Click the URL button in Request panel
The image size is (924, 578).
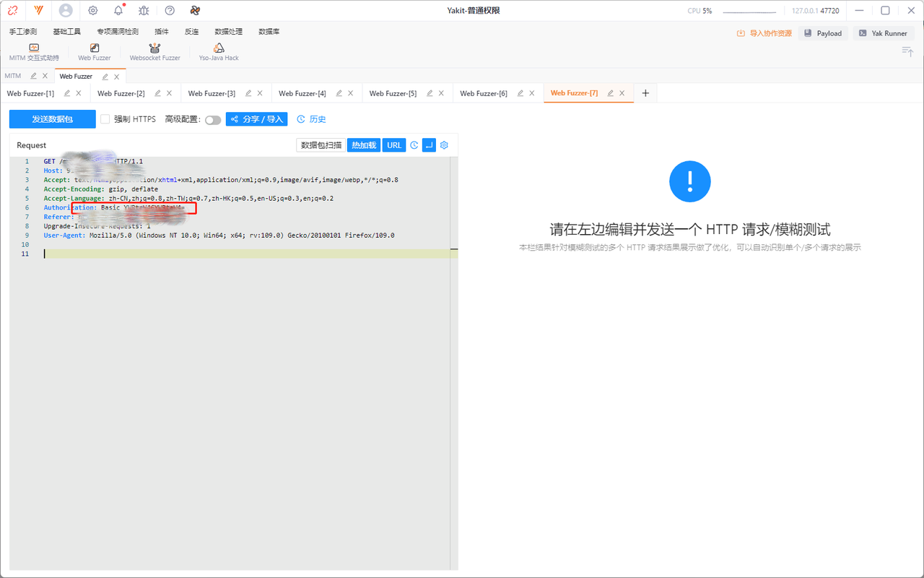[x=394, y=145]
